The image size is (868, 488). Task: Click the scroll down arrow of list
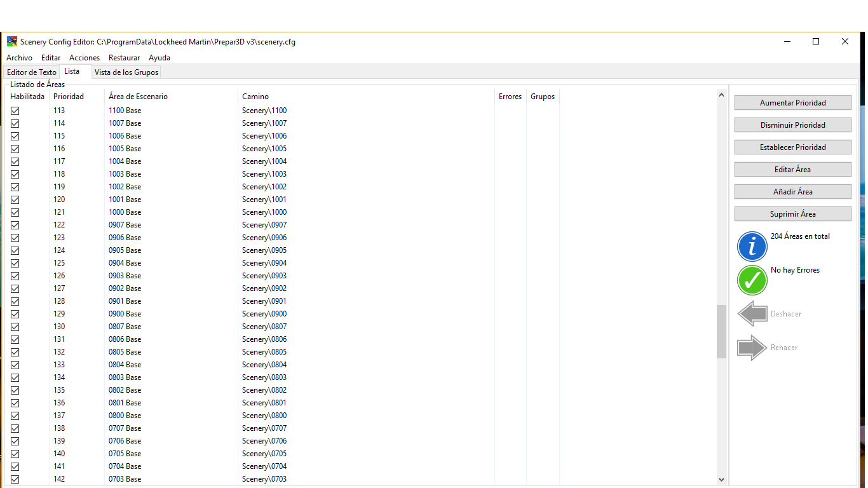[721, 480]
